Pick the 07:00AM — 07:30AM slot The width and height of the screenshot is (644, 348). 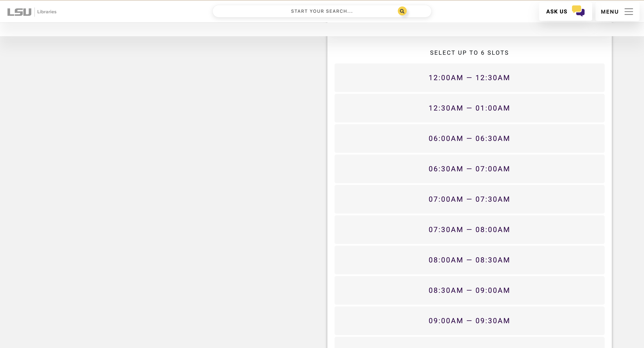(x=469, y=199)
